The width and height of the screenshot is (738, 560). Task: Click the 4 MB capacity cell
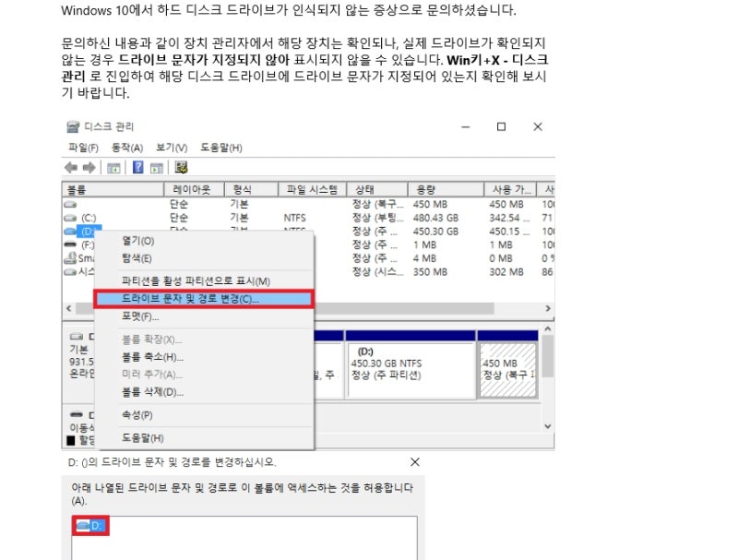point(424,258)
